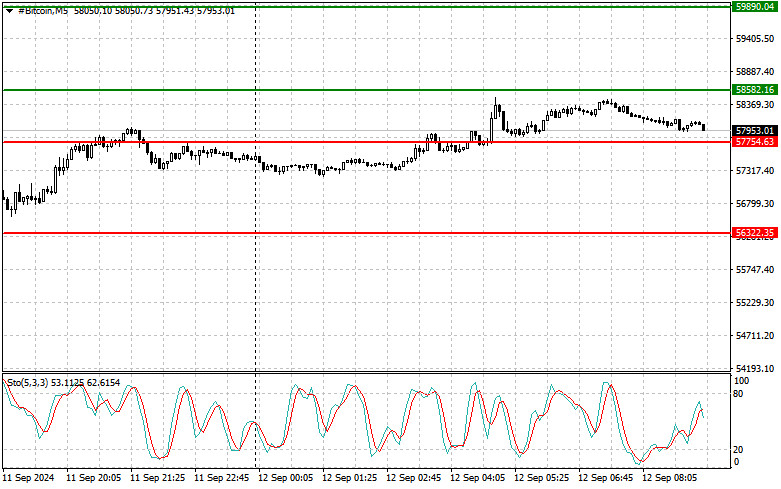
Task: Click the 11 Sep 20:05 time label
Action: pos(93,478)
